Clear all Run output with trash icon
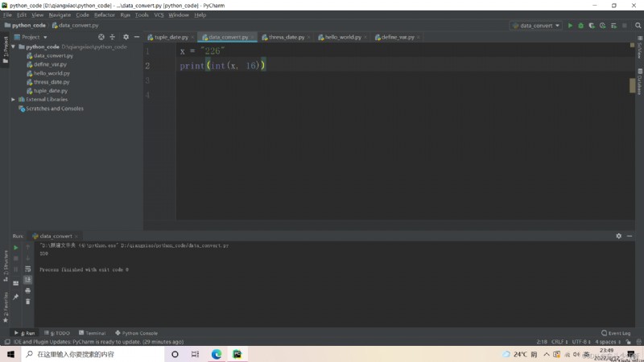This screenshot has width=644, height=362. (x=28, y=302)
